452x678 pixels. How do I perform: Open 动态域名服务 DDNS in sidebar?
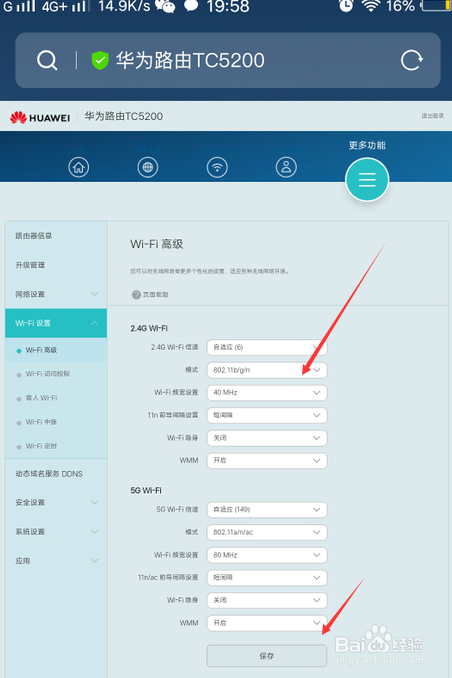click(56, 474)
